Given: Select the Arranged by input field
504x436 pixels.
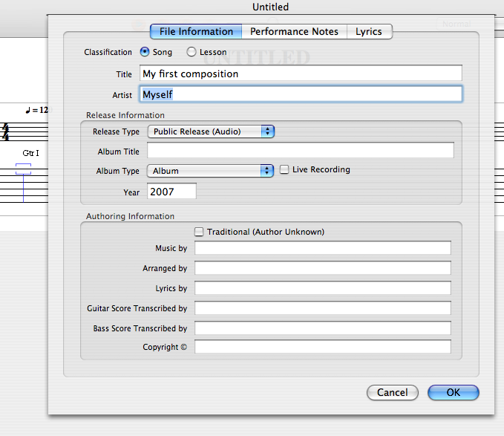Looking at the screenshot, I should 322,268.
